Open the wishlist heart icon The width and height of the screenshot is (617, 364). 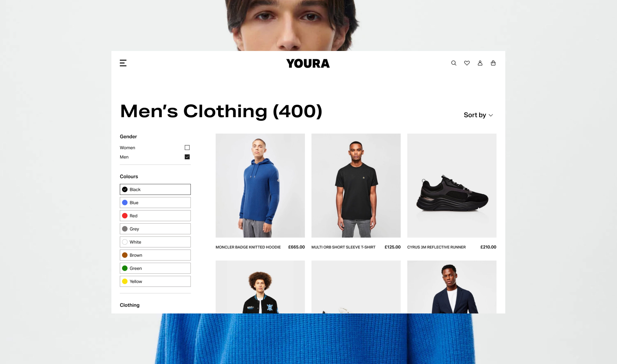click(x=467, y=63)
